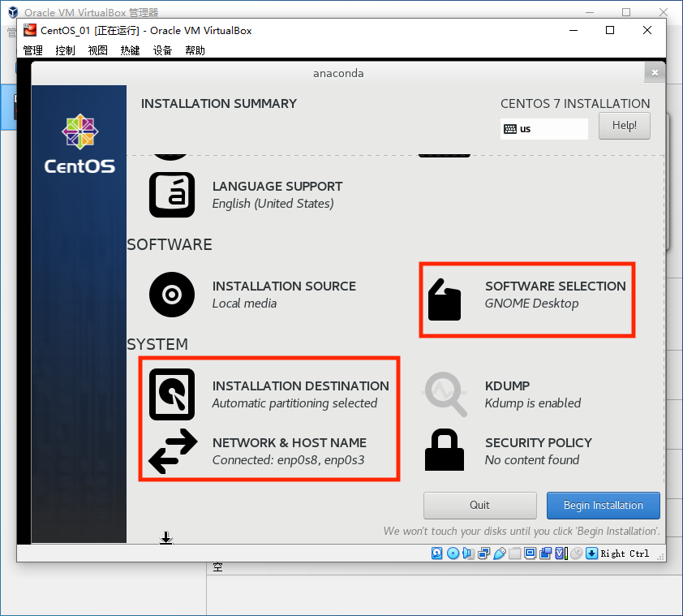Viewport: 683px width, 616px height.
Task: Click the display status icon
Action: click(531, 554)
